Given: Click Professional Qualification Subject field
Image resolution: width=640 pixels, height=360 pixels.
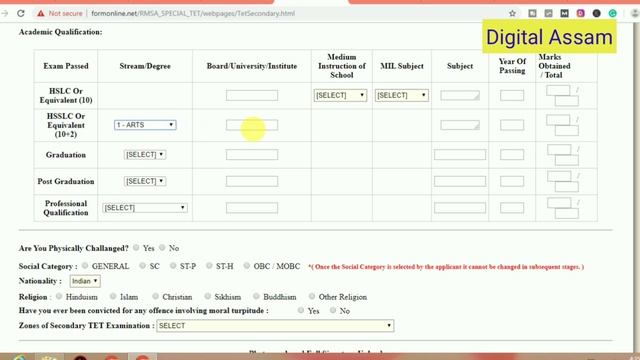Looking at the screenshot, I should click(460, 208).
